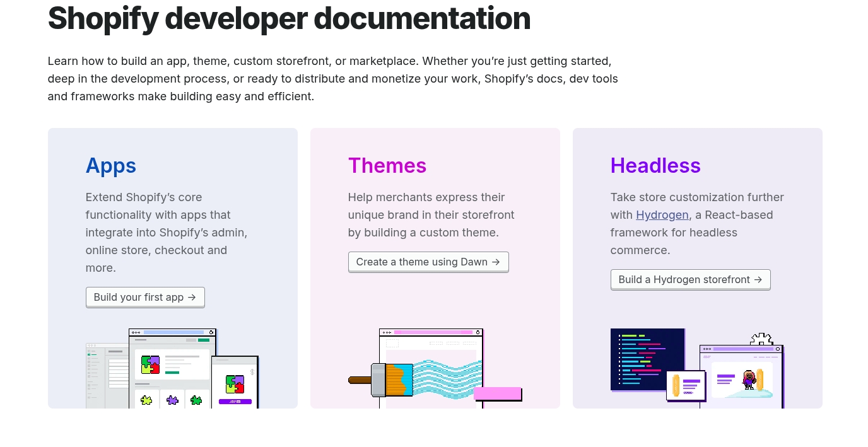Select the Themes card heading

387,165
